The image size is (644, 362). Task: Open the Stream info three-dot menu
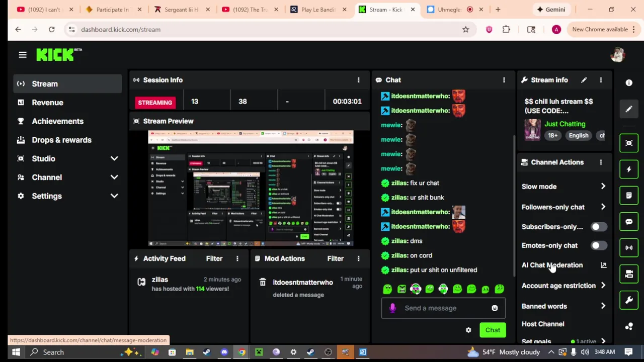pyautogui.click(x=600, y=80)
